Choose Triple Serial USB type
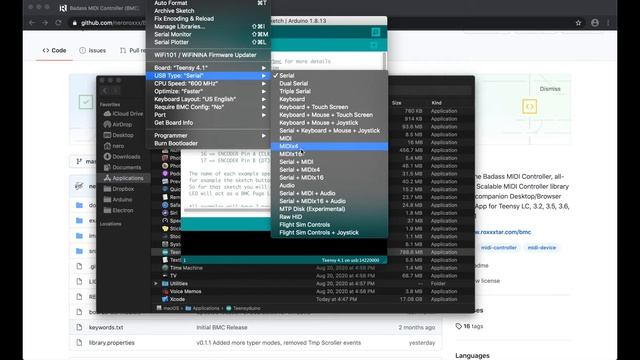Screen dimensions: 640x360 (x=329, y=91)
